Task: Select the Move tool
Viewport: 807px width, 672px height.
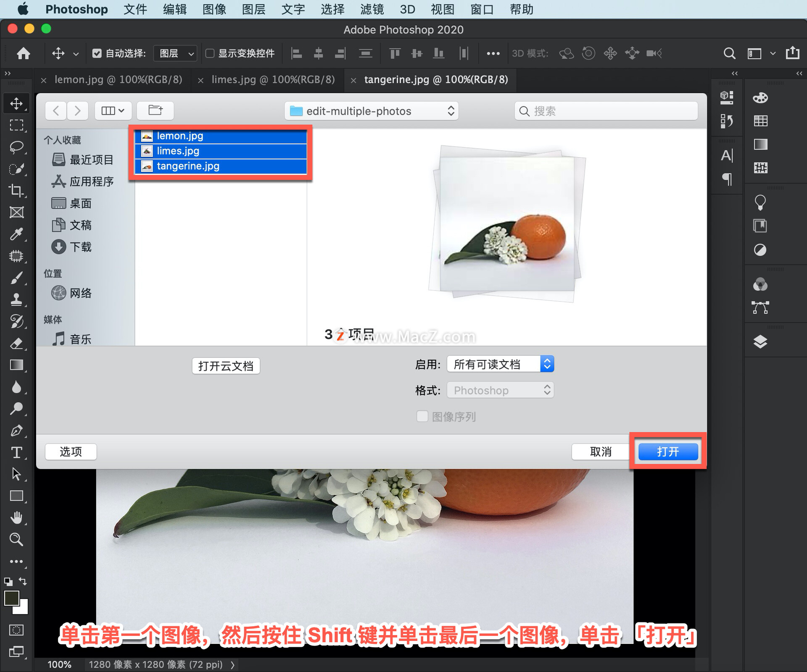Action: tap(17, 103)
